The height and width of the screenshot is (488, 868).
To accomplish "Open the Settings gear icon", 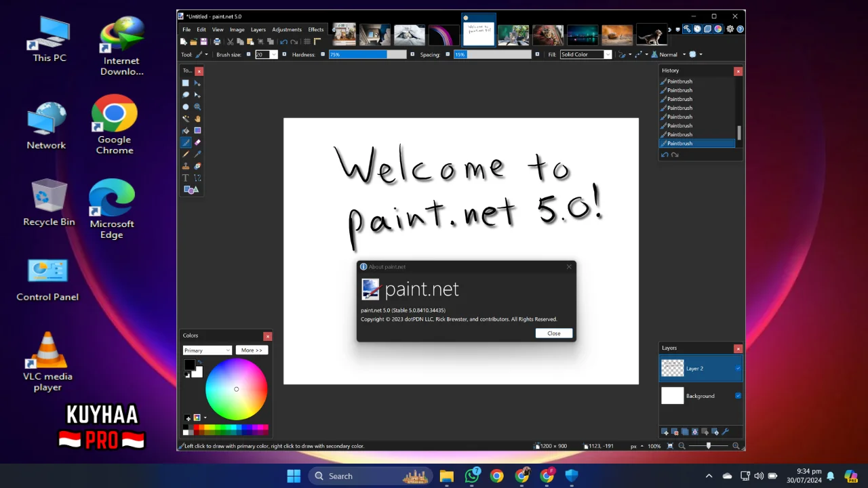I will [x=730, y=29].
